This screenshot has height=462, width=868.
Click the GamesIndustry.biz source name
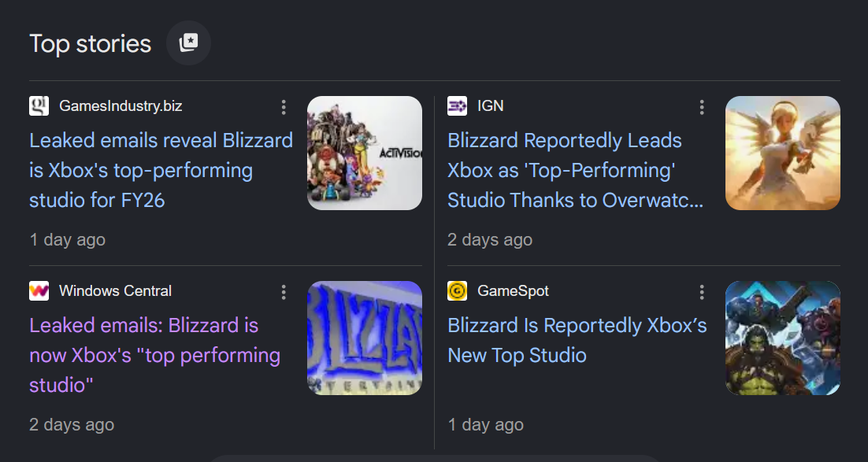(x=121, y=105)
